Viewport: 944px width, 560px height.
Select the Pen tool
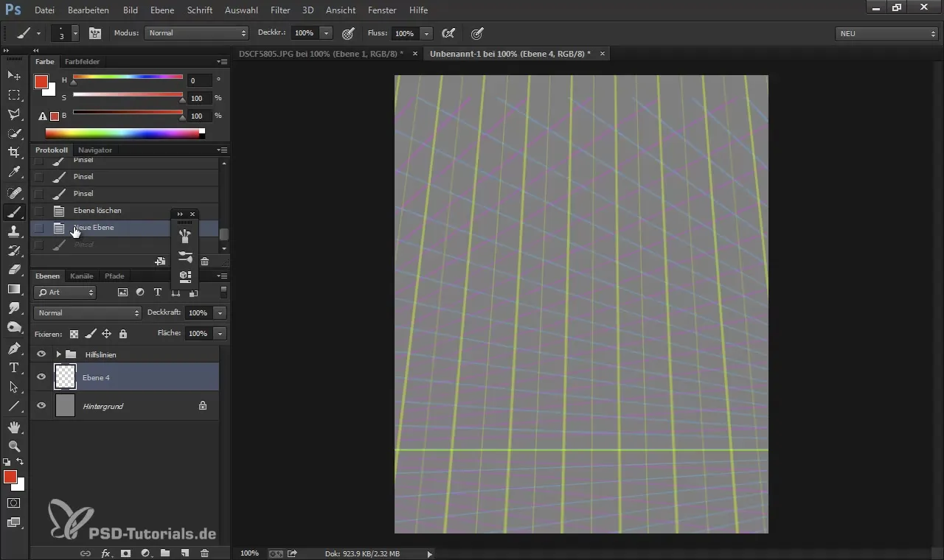(14, 348)
